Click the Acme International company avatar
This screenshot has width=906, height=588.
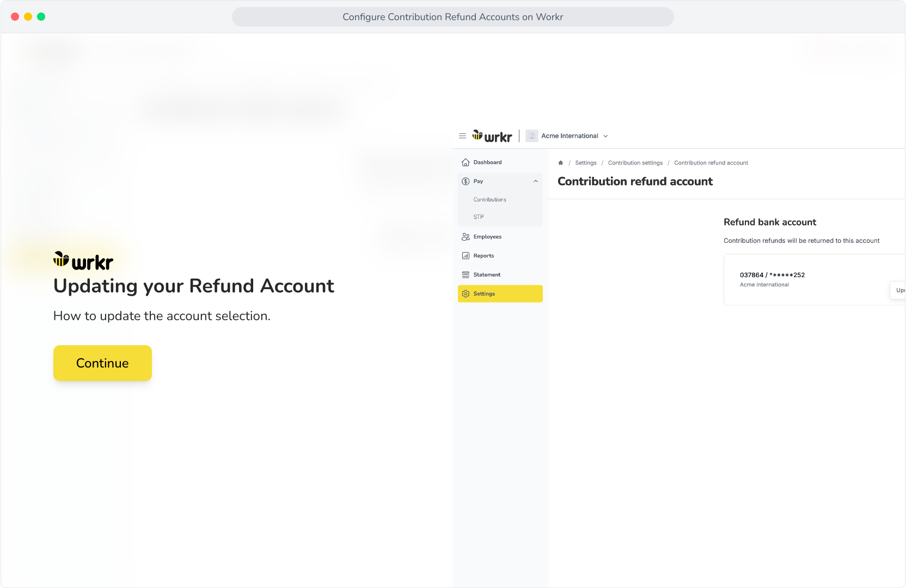pos(532,136)
